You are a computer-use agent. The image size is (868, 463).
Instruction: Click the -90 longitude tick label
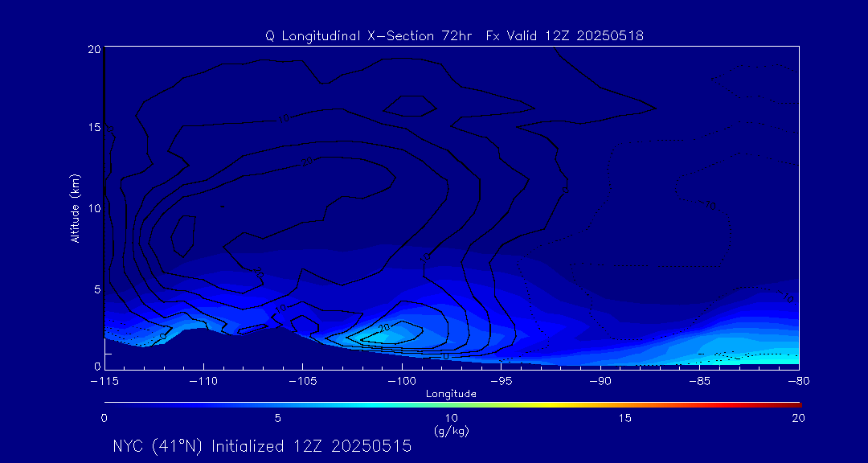pos(600,381)
